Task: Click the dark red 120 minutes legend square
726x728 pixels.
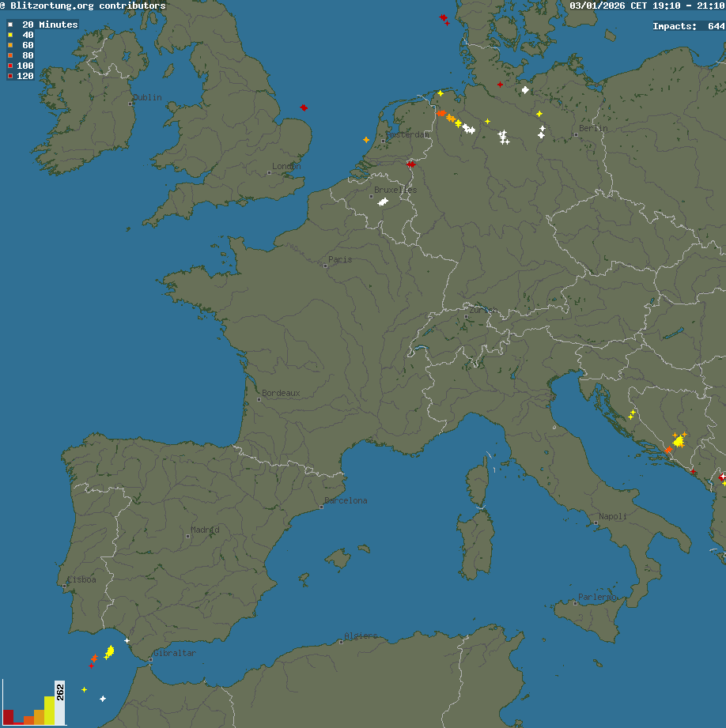Action: pyautogui.click(x=10, y=76)
